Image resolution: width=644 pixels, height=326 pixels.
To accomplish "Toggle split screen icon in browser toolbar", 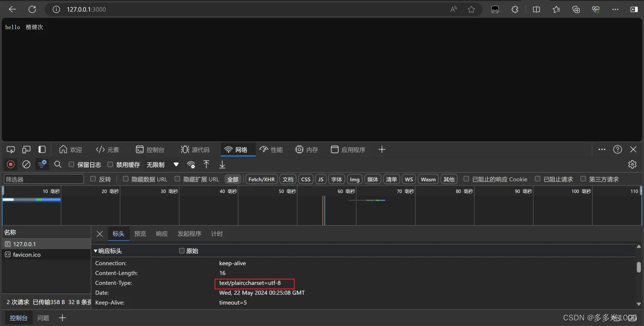I will click(536, 9).
